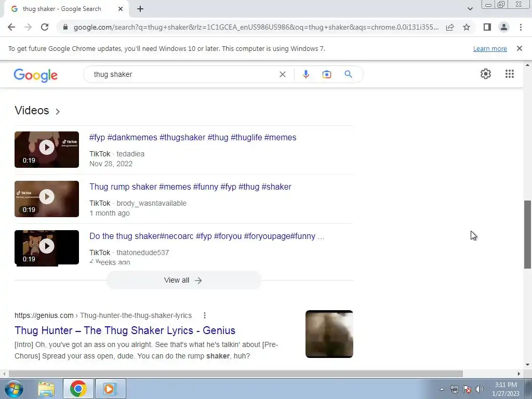Image resolution: width=532 pixels, height=399 pixels.
Task: Search by image with the camera icon
Action: pos(326,74)
